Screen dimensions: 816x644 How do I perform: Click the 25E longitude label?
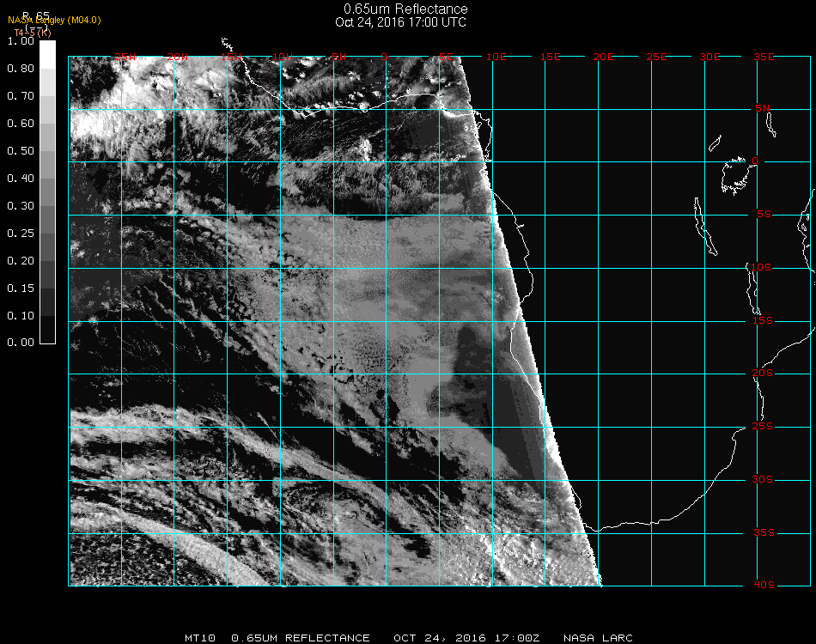tap(656, 57)
